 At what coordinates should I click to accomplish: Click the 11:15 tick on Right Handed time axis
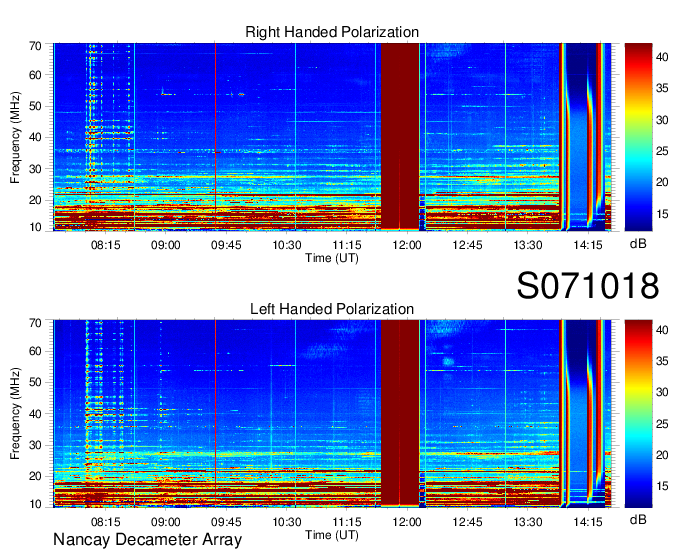tap(347, 245)
